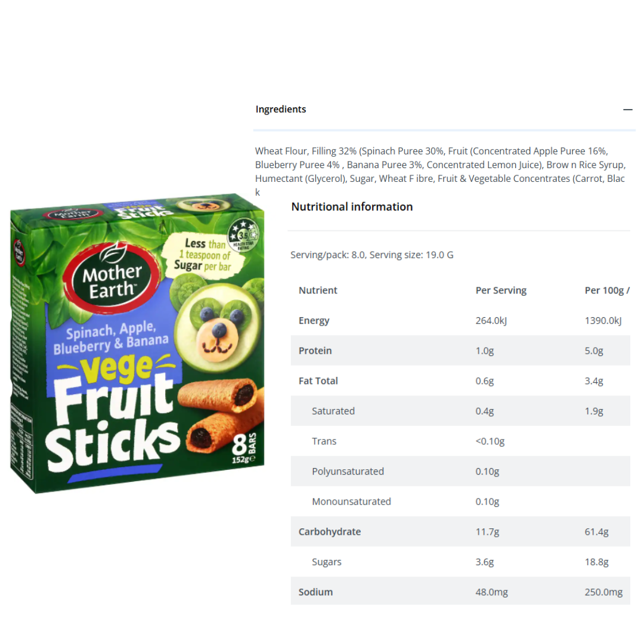Click the Fat Total row label
644x644 pixels.
click(318, 381)
